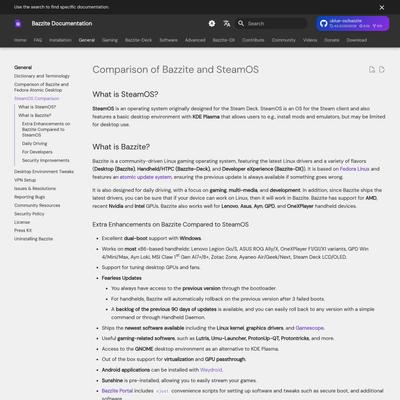
Task: Follow the Bazzite Portal link
Action: tap(117, 391)
